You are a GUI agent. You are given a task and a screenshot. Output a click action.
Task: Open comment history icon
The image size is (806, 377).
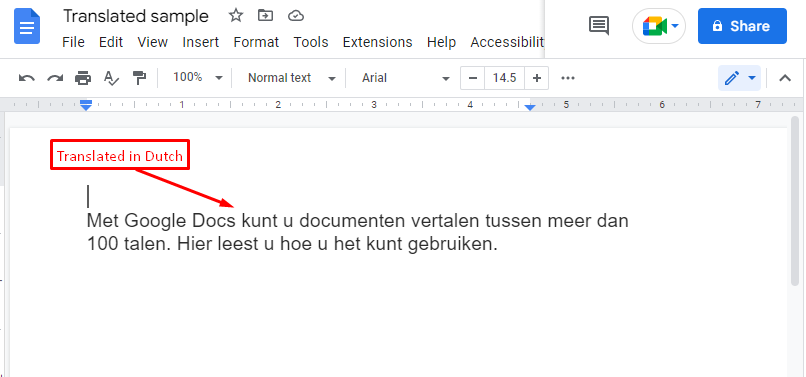click(x=599, y=26)
